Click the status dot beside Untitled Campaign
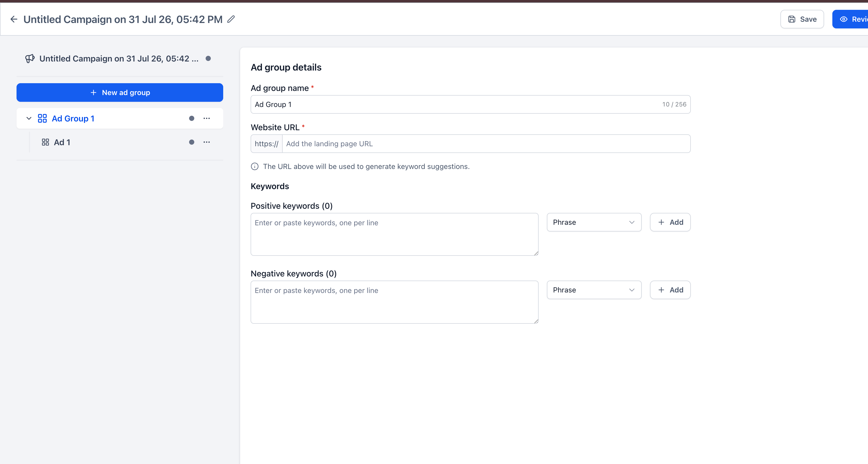This screenshot has height=464, width=868. [x=208, y=59]
